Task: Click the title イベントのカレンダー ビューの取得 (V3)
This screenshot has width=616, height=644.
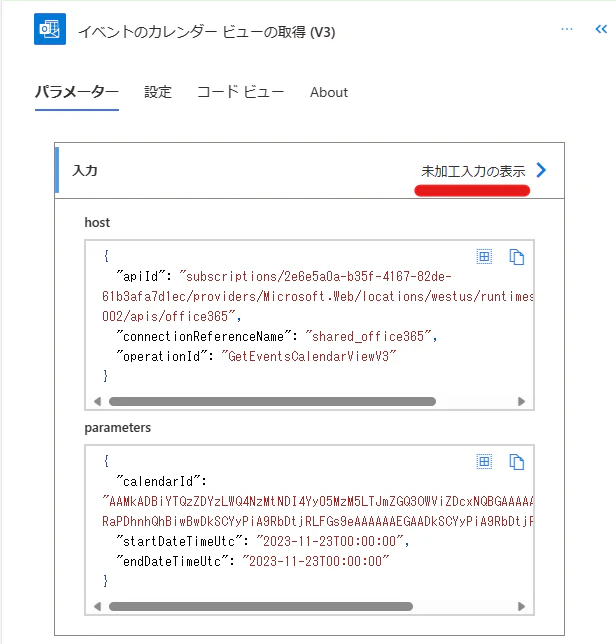Action: [x=207, y=32]
